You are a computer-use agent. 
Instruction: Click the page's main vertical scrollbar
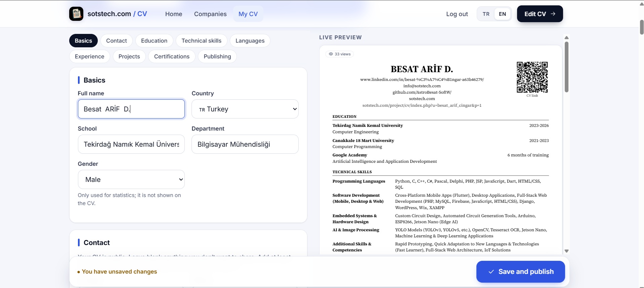(x=641, y=27)
